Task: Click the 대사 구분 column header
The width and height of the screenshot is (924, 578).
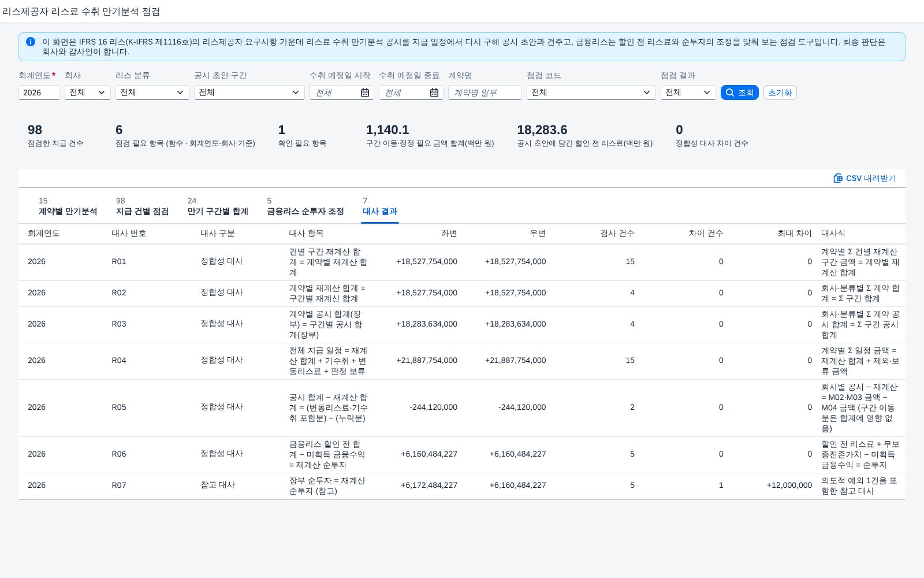Action: point(218,234)
